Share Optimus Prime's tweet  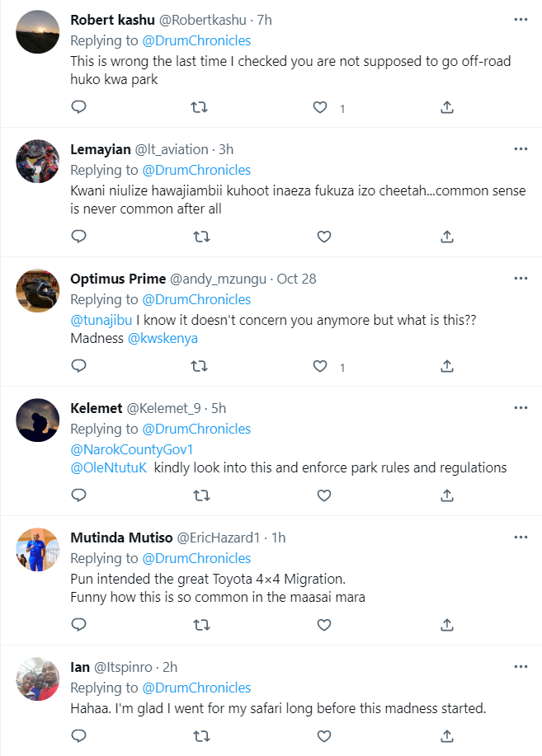[446, 366]
